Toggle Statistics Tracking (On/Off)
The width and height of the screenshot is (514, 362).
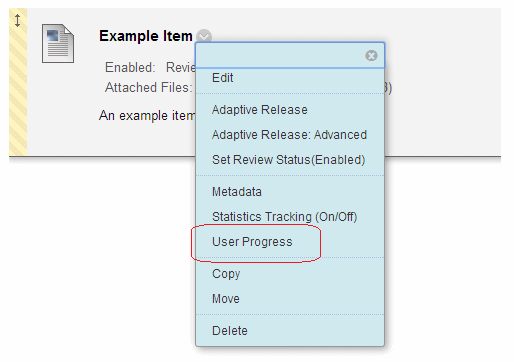coord(285,217)
